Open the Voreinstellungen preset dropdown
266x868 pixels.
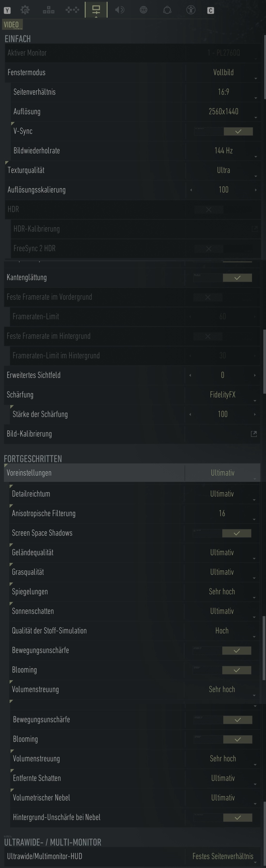222,473
